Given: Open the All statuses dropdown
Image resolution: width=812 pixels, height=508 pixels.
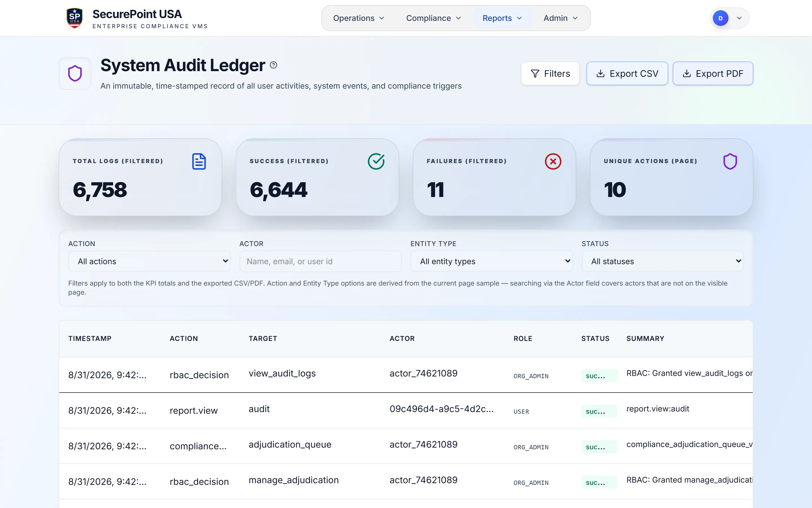Looking at the screenshot, I should tap(663, 261).
